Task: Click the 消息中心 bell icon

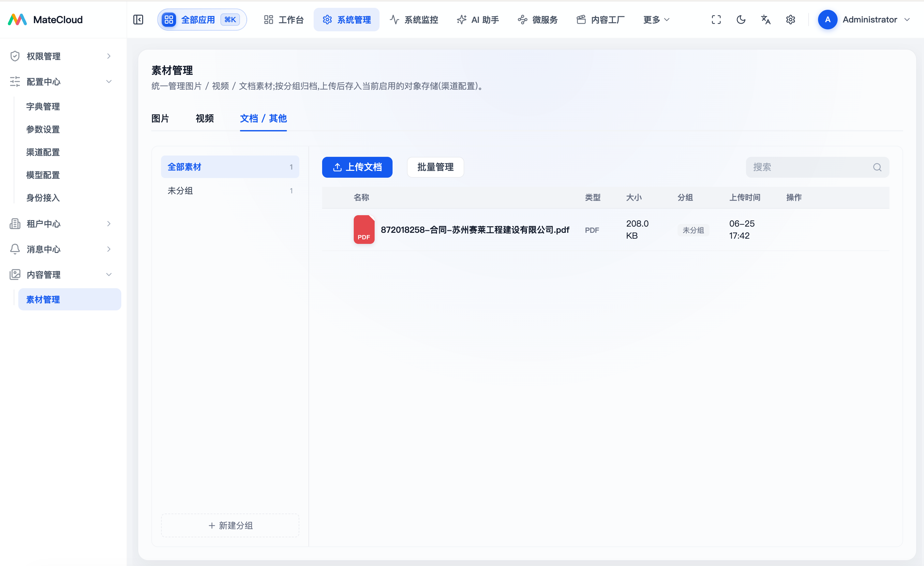Action: (15, 249)
